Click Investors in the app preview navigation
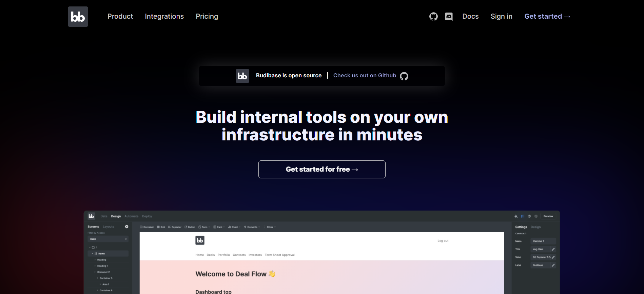644x294 pixels. [x=255, y=255]
